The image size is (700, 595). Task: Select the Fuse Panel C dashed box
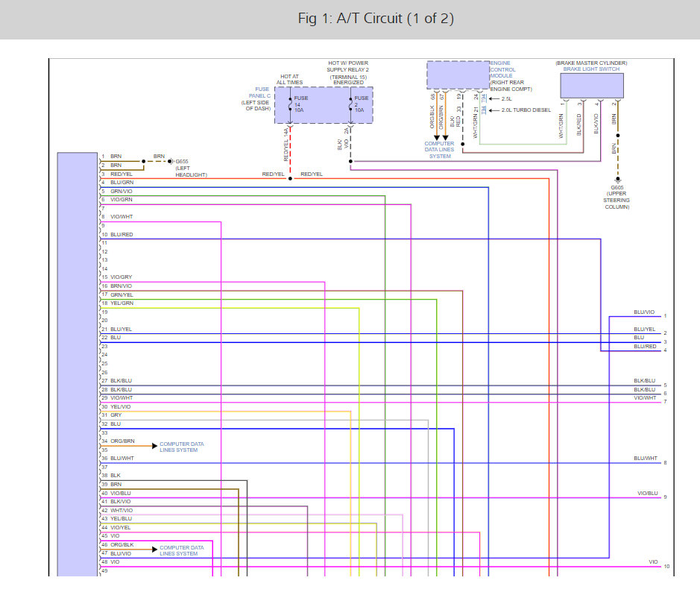click(x=324, y=105)
